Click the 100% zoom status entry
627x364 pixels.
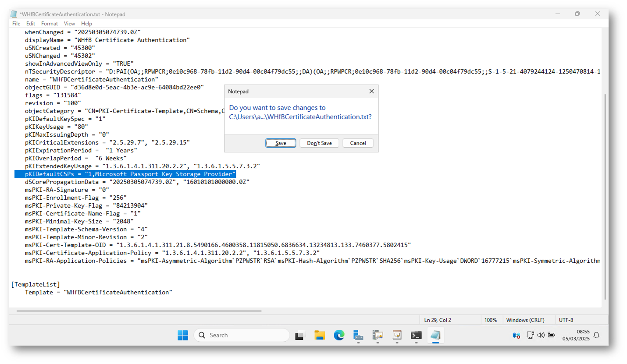pos(491,320)
